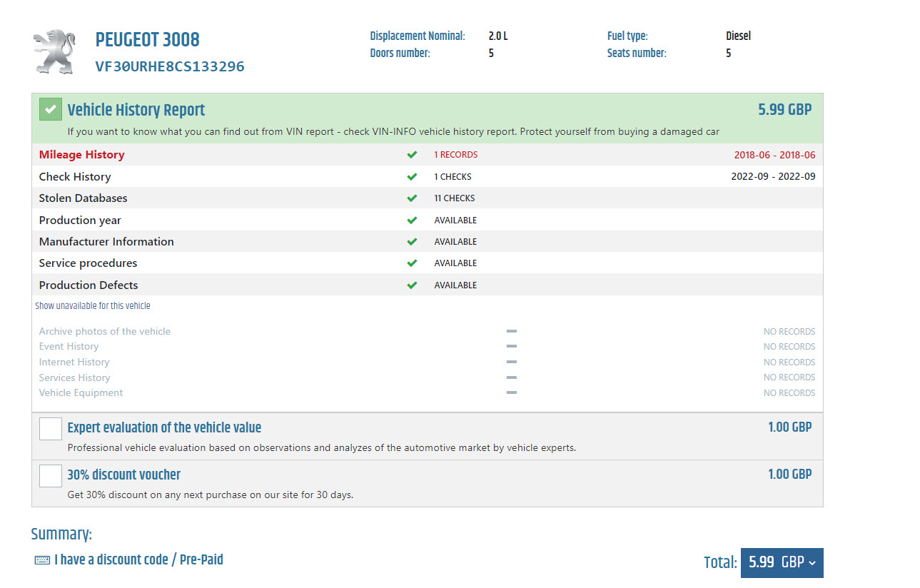The image size is (920, 588).
Task: Tick the 30% discount voucher checkbox
Action: (51, 476)
